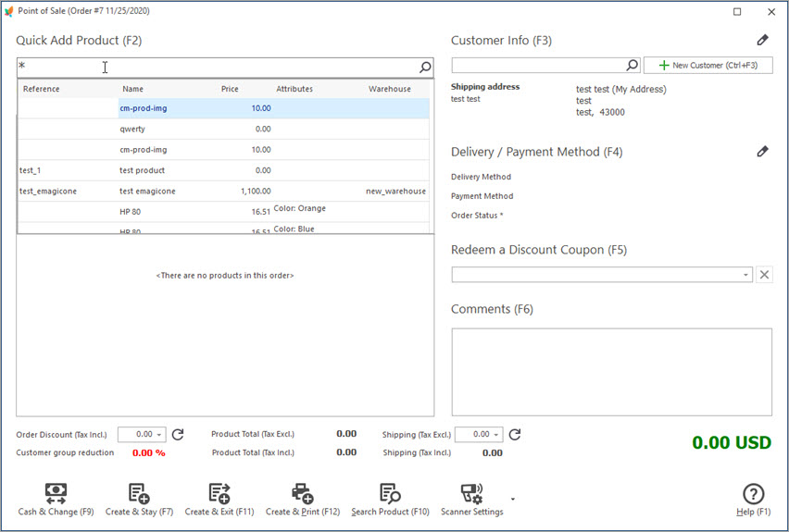This screenshot has height=532, width=789.
Task: Click the test_1 reference cell
Action: [30, 170]
